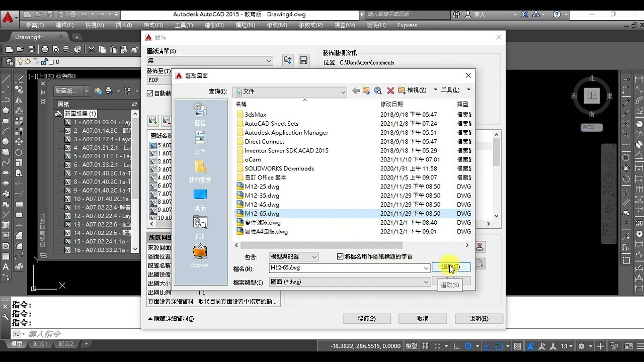Toggle 將檔名用作圖紙標題的字首 checkbox
The image size is (644, 362).
(341, 256)
